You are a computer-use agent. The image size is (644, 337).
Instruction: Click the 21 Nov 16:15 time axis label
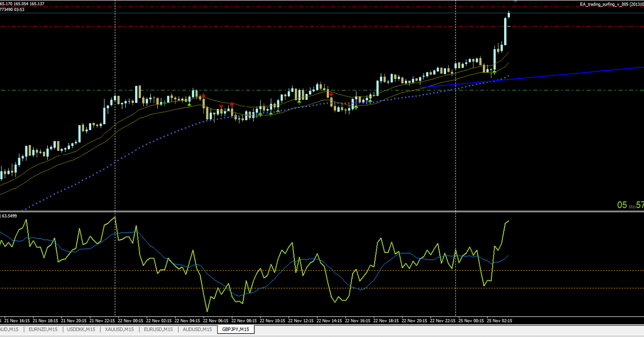(18, 320)
